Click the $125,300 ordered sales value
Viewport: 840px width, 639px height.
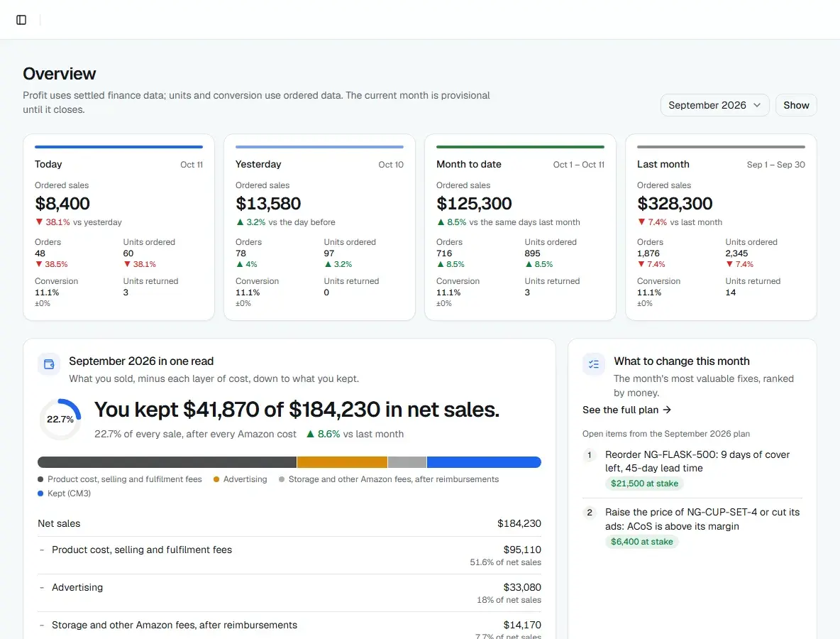point(474,204)
